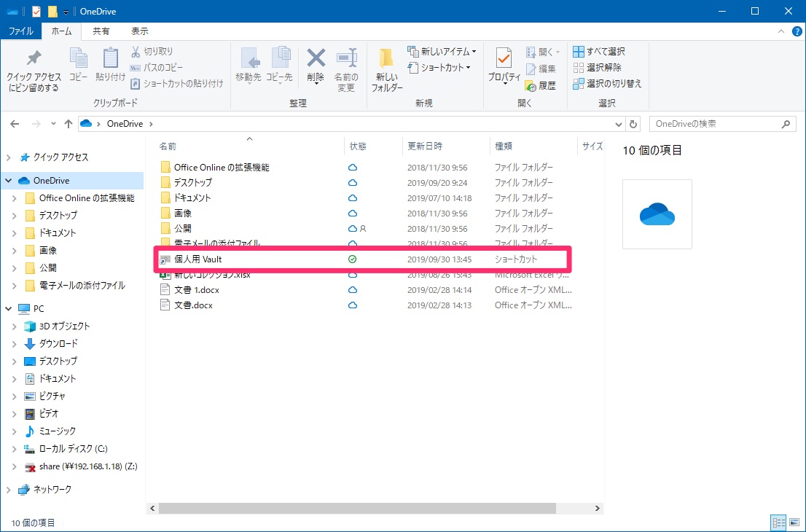806x532 pixels.
Task: Expand the Network (ネットワーク) node
Action: click(8, 490)
